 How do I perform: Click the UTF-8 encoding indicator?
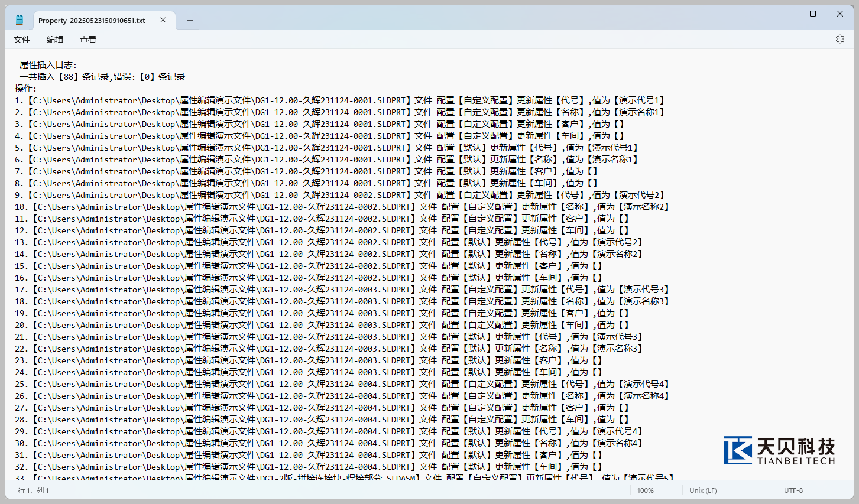click(793, 490)
